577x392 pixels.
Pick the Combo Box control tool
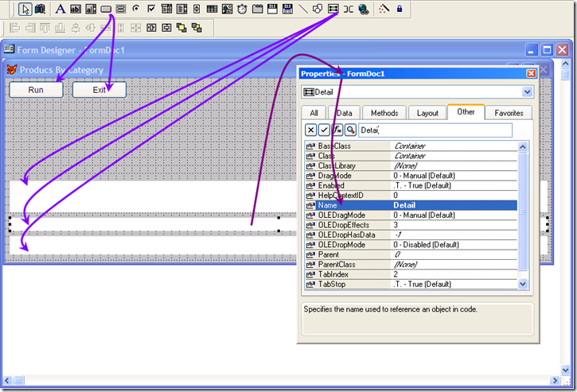coord(166,9)
